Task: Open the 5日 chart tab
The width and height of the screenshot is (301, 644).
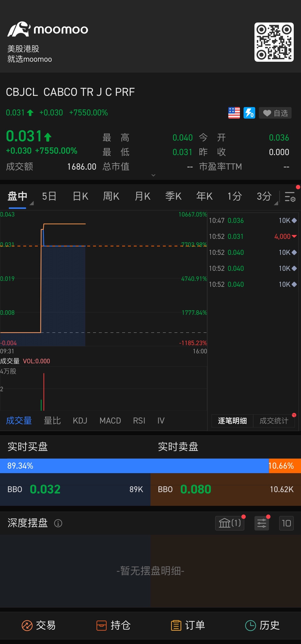Action: (x=49, y=196)
